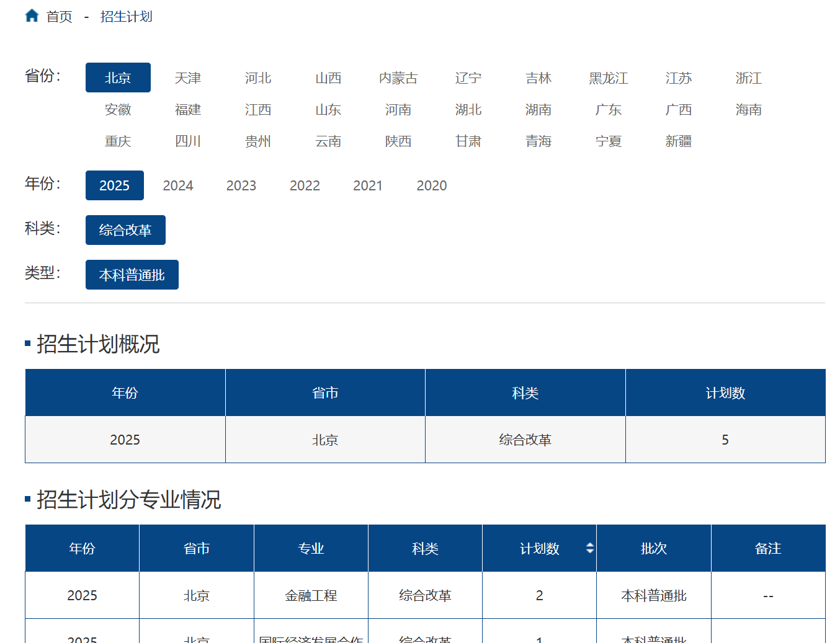Click the selected 北京 province button

click(118, 78)
